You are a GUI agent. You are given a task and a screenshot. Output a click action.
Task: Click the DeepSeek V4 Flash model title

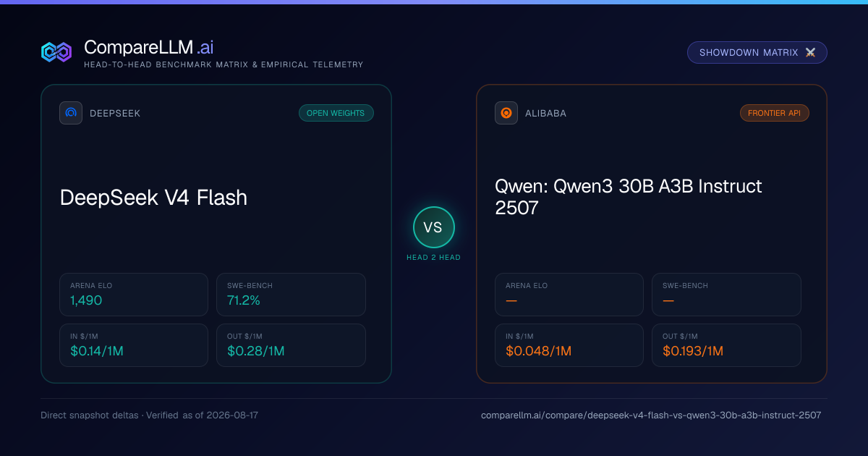point(153,198)
